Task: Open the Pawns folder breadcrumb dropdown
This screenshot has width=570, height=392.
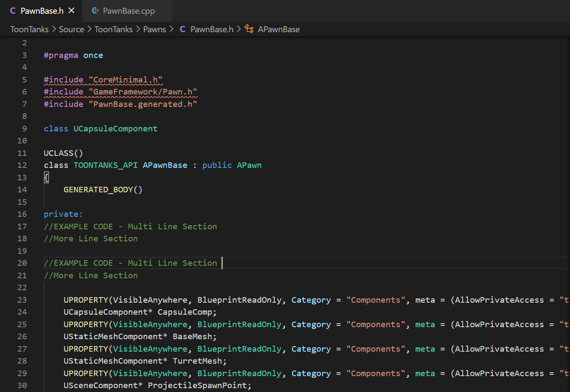Action: [x=154, y=29]
